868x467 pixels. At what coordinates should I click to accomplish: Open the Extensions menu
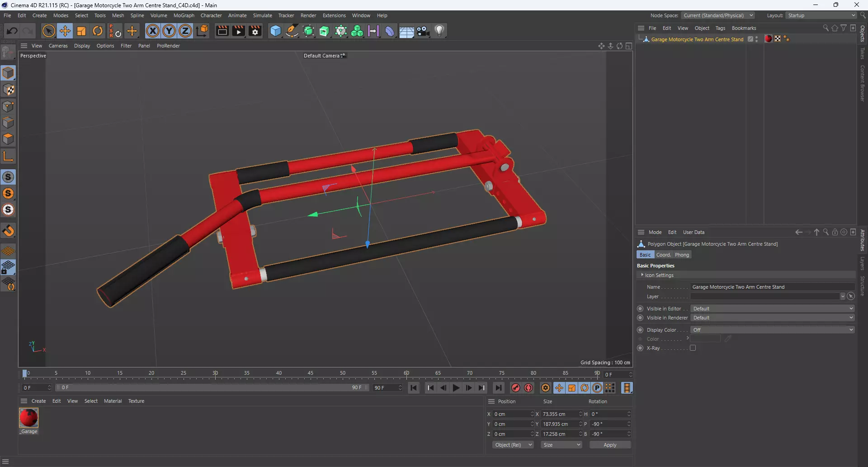pos(334,15)
